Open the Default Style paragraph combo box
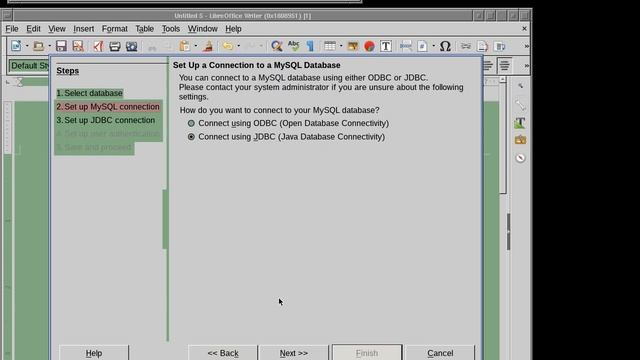 [x=29, y=66]
